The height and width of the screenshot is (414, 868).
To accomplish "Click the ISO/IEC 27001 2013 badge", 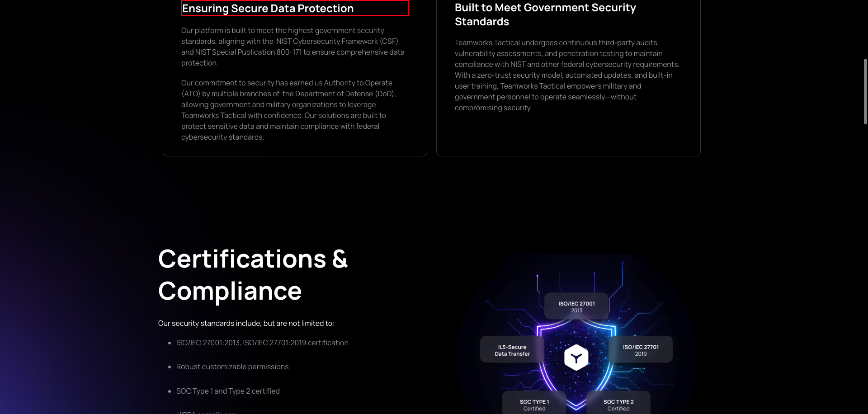I will tap(576, 306).
